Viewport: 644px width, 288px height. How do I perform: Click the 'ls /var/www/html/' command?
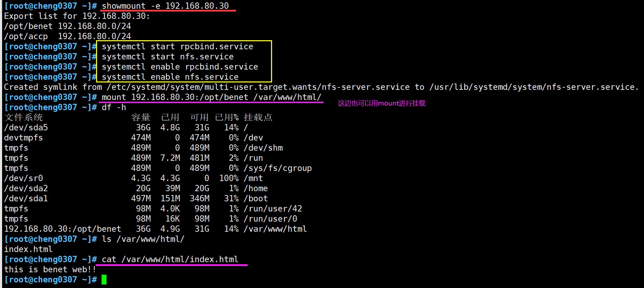[143, 239]
